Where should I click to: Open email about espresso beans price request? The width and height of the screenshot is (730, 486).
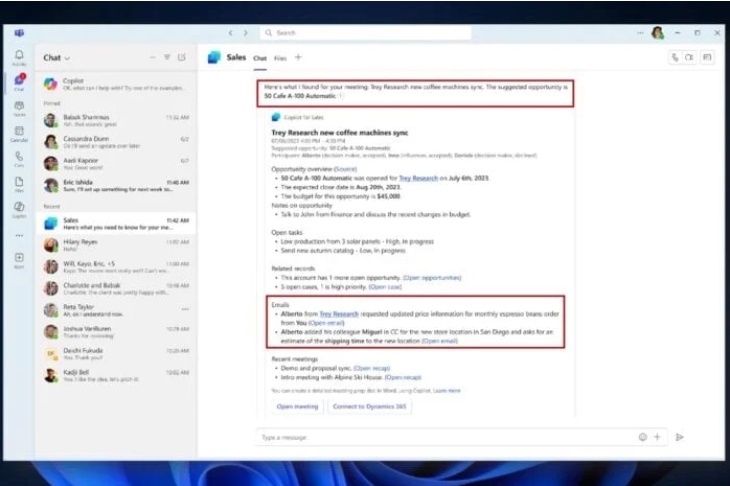[x=326, y=323]
